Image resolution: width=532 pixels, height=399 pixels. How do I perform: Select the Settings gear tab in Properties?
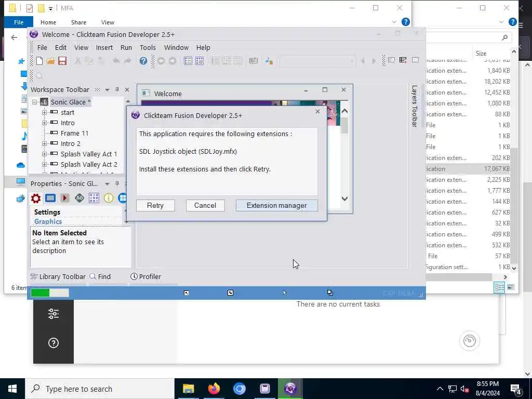click(36, 198)
